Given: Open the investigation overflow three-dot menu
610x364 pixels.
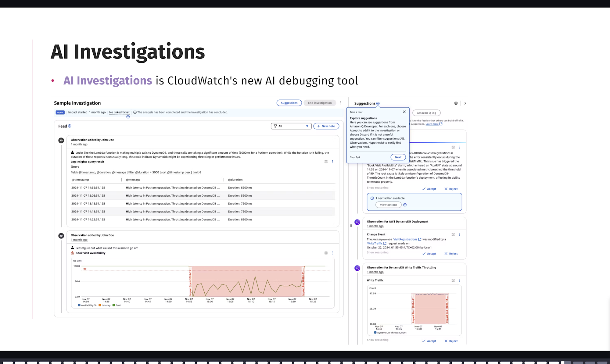Looking at the screenshot, I should pos(341,103).
